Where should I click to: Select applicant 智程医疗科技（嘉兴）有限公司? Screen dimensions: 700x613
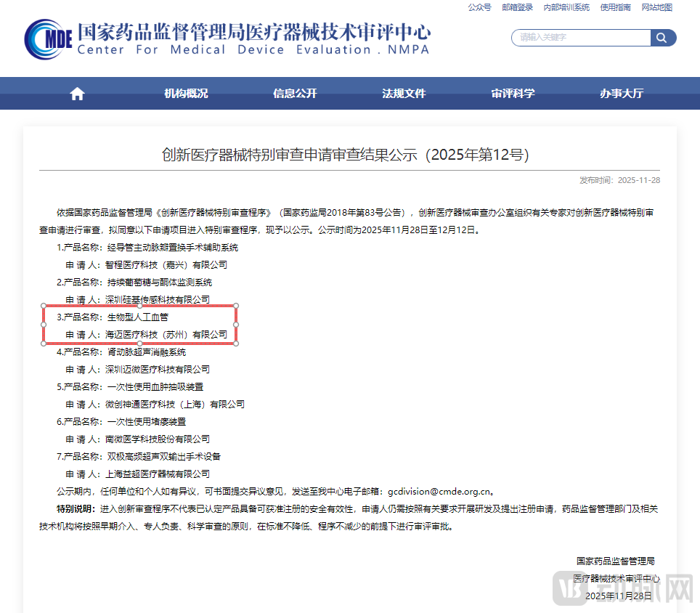click(166, 265)
